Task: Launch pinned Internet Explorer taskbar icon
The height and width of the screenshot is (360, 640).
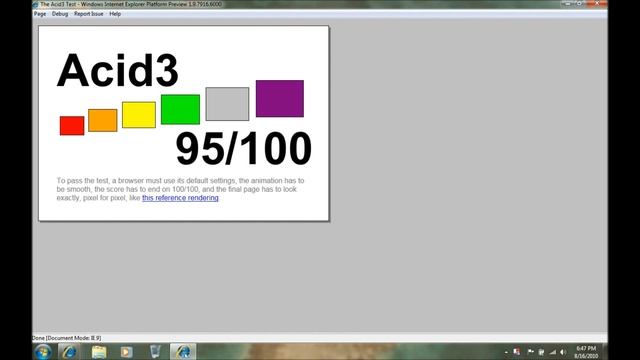Action: (69, 351)
